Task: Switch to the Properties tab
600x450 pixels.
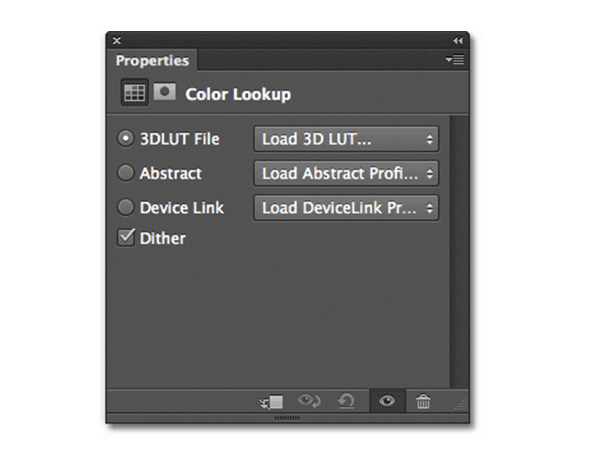Action: point(152,61)
